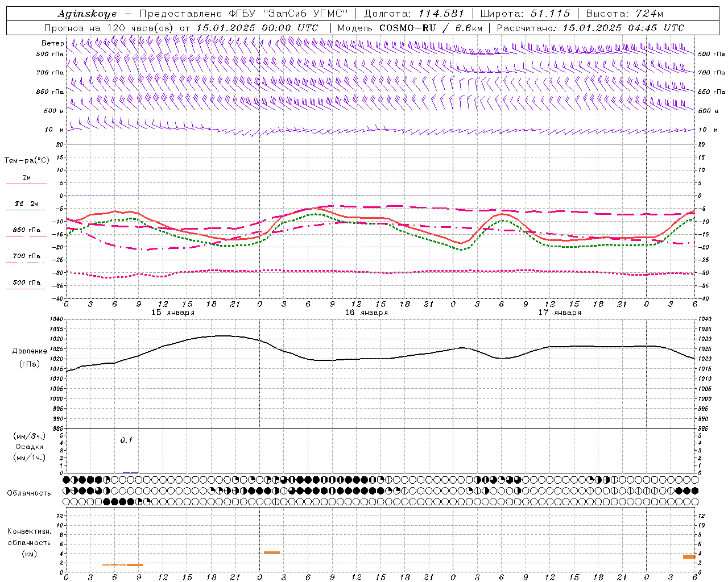Click the 'Td 2м' dew point legend entry
Viewport: 728px width, 582px height.
coord(26,203)
